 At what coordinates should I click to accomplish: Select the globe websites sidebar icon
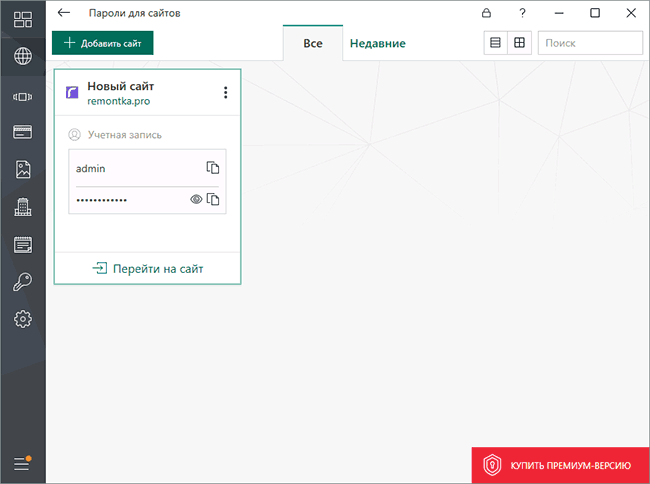[x=23, y=56]
